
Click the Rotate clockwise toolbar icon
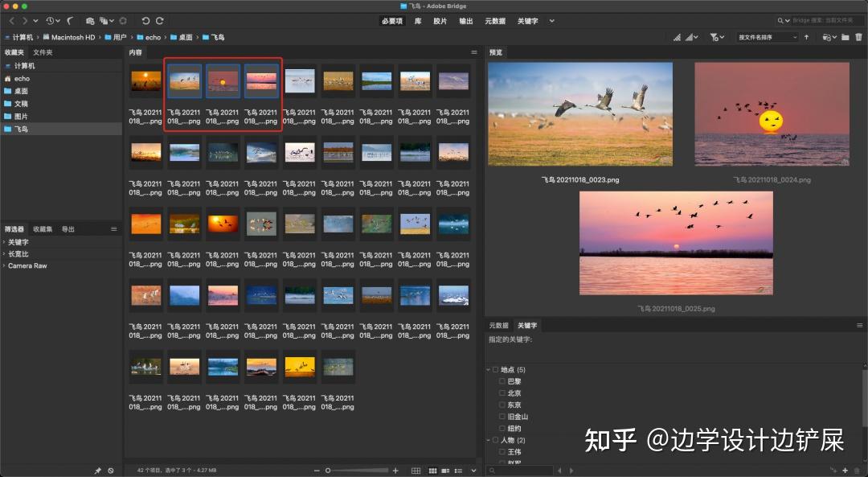coord(159,21)
